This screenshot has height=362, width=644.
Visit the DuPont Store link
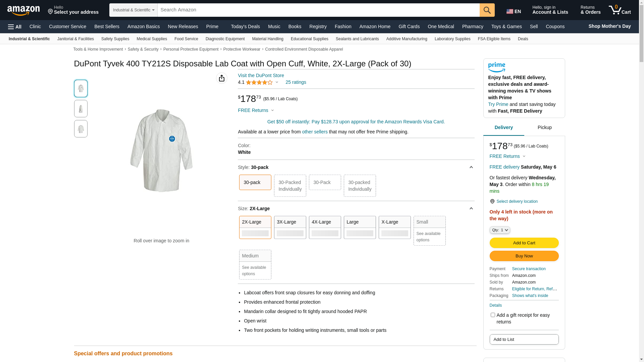pyautogui.click(x=261, y=75)
